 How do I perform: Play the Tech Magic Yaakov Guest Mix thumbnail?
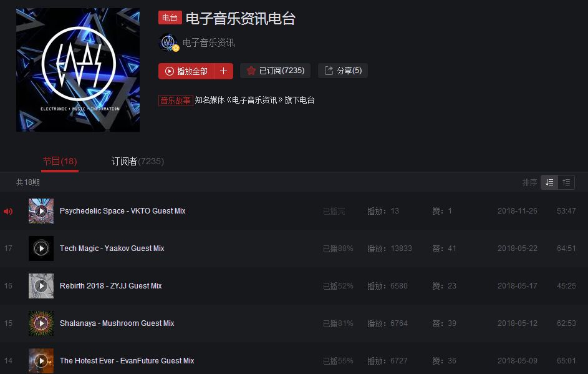[41, 249]
